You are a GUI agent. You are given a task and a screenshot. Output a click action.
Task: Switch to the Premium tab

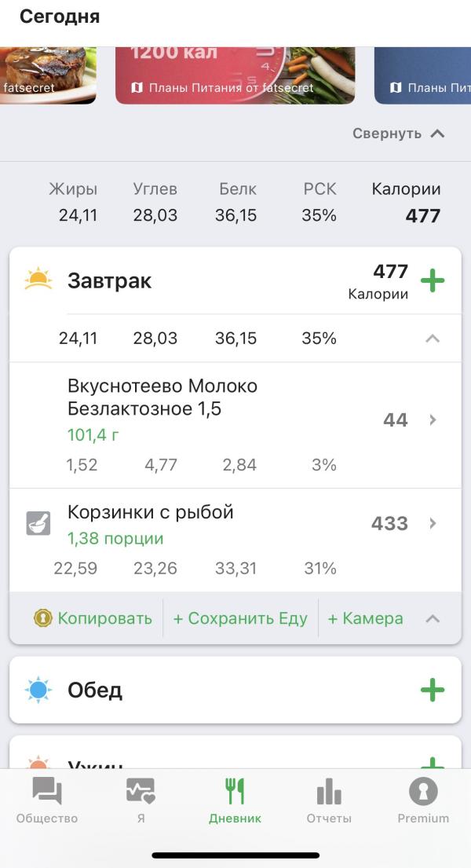click(x=423, y=798)
